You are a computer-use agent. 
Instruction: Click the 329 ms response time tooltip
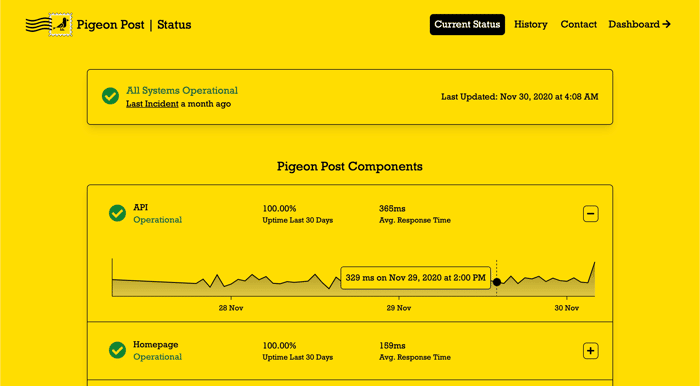click(x=416, y=278)
